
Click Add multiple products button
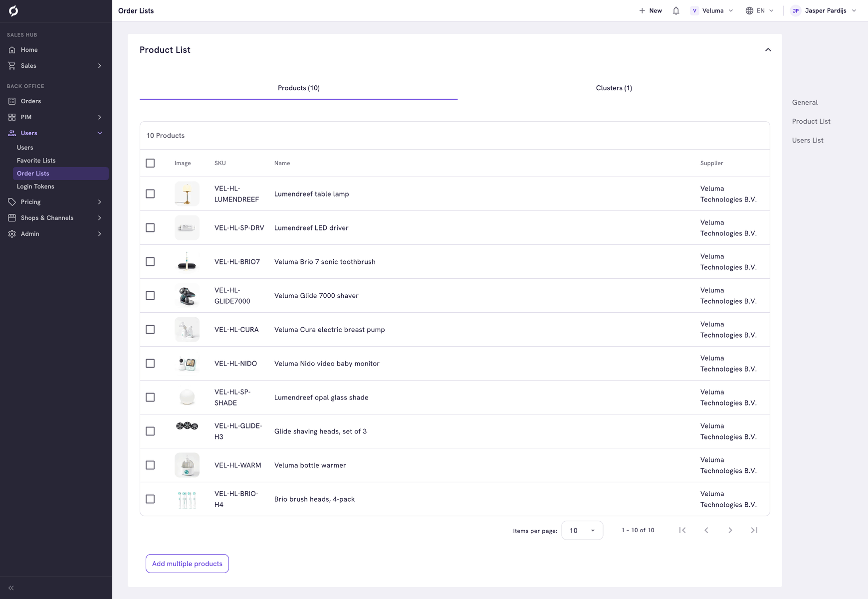tap(187, 564)
